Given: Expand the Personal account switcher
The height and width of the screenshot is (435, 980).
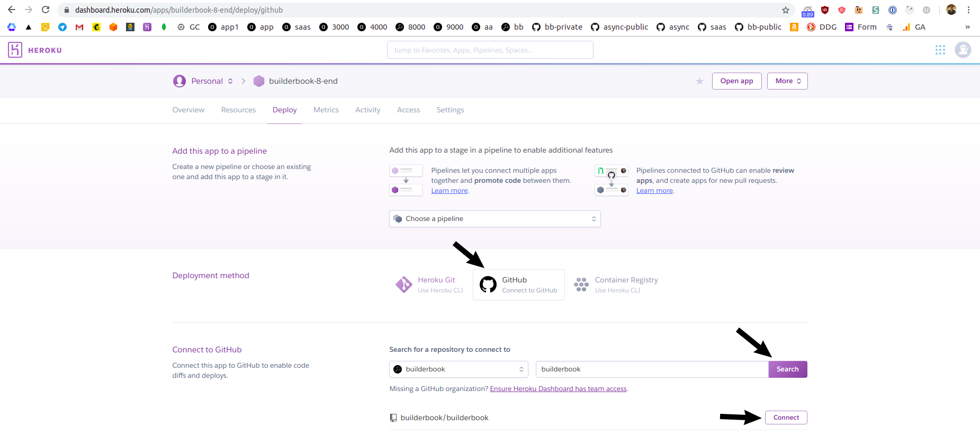Looking at the screenshot, I should (x=203, y=81).
